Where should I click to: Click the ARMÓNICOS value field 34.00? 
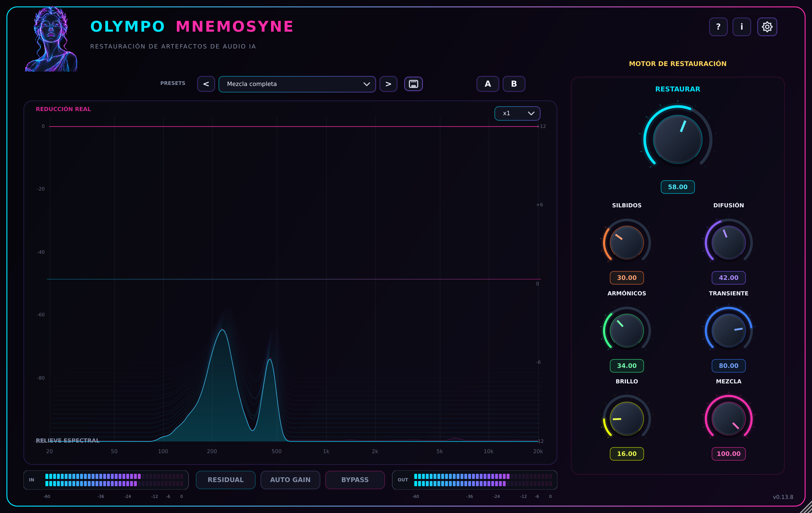[x=627, y=366]
